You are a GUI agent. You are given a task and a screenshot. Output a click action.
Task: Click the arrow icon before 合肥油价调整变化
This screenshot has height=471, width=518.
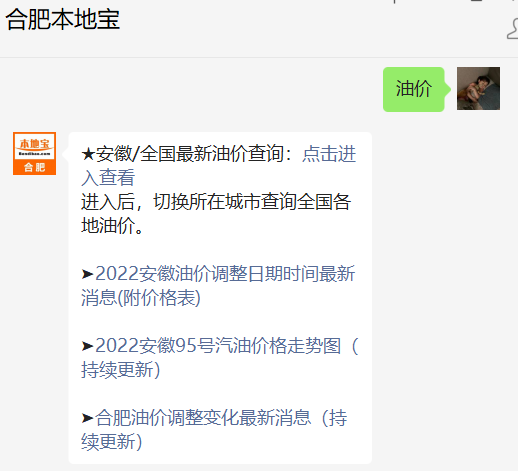[87, 418]
